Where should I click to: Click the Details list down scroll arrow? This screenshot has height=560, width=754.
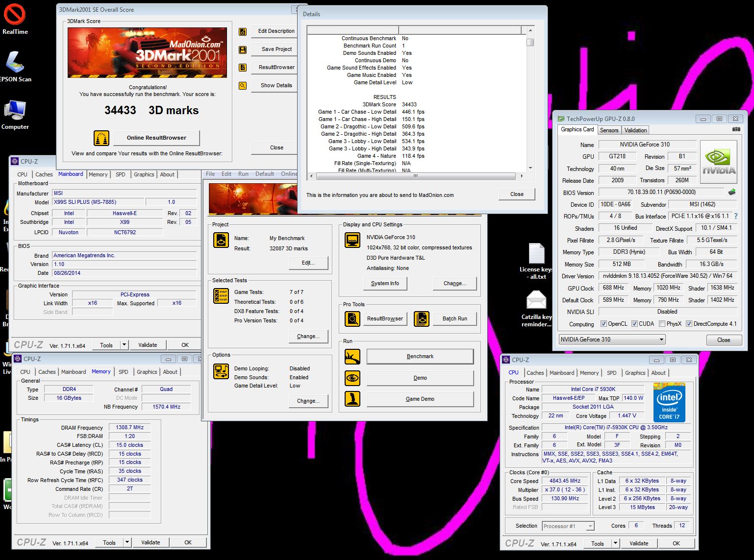point(530,168)
